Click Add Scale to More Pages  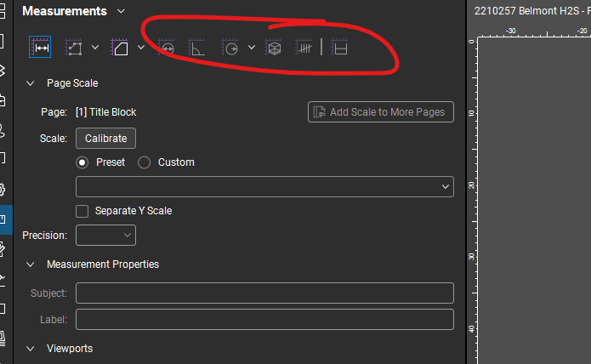[x=381, y=112]
